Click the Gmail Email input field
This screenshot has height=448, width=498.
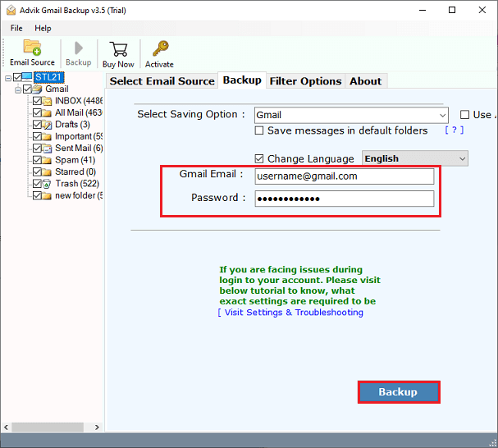[x=345, y=176]
